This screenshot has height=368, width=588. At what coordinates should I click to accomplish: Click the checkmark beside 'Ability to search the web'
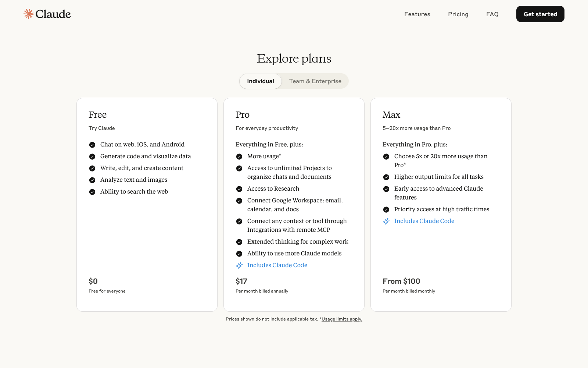click(92, 192)
